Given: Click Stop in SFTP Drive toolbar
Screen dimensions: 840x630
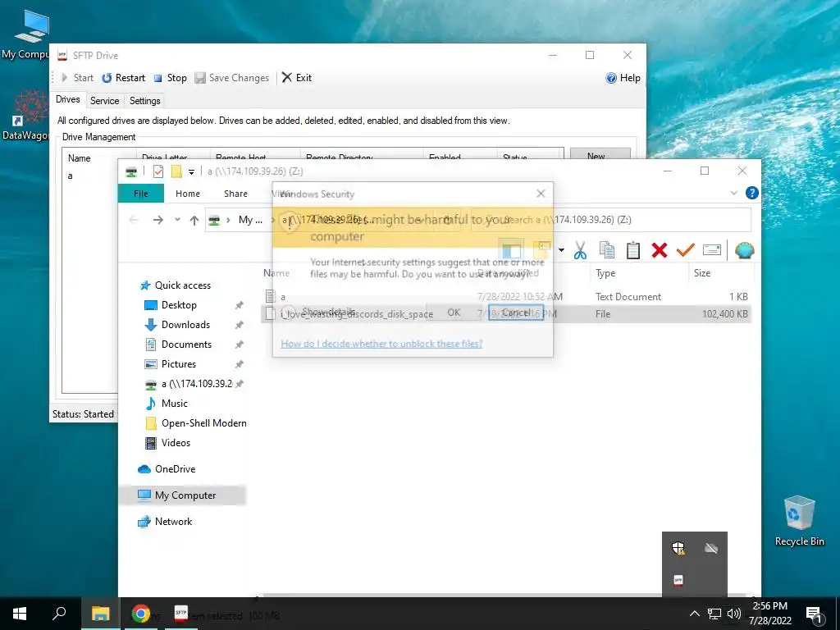Looking at the screenshot, I should (x=171, y=78).
